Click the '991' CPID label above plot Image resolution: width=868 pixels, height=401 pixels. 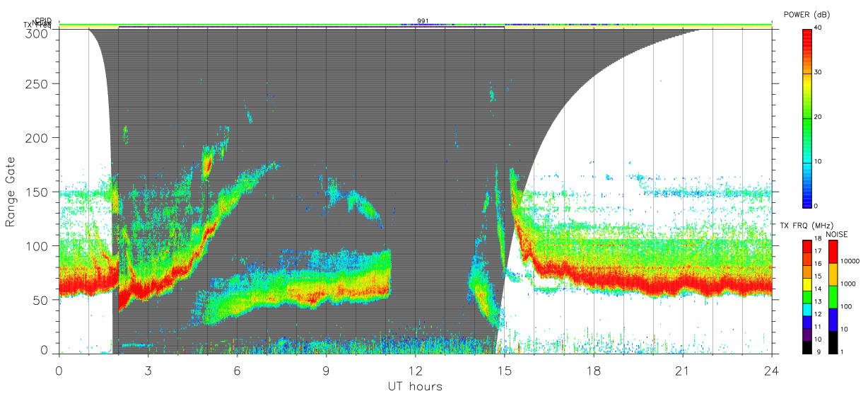click(422, 21)
